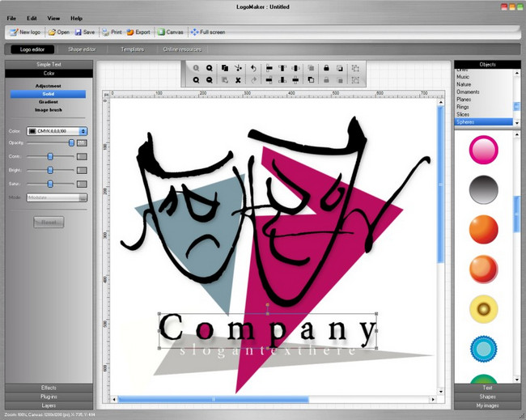The image size is (526, 420).
Task: Pick the gray gradient sphere thumbnail
Action: (x=483, y=189)
